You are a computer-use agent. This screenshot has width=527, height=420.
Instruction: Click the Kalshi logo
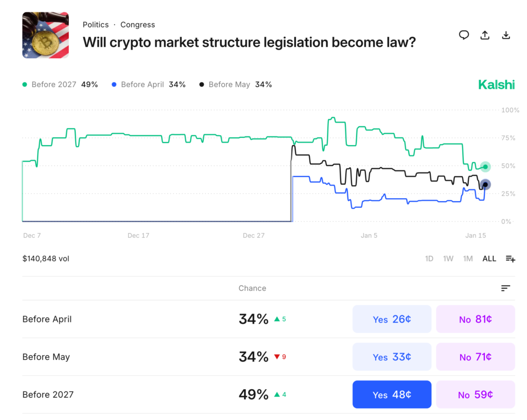point(496,85)
